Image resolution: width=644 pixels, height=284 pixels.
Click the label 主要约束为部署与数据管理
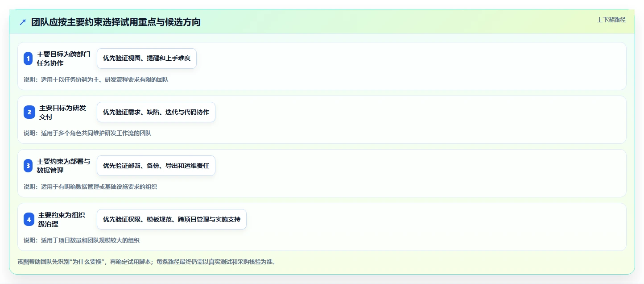(63, 166)
